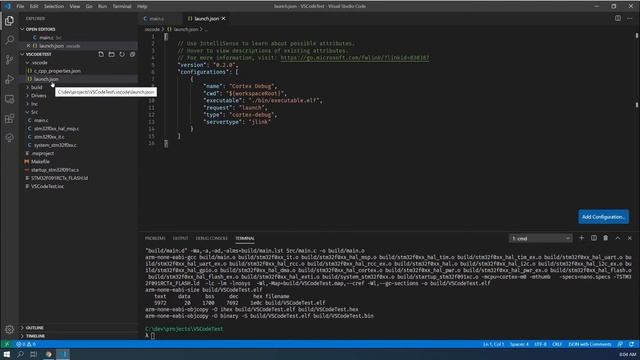Click New File icon in VSCODETEST header
The image size is (640, 360).
101,54
